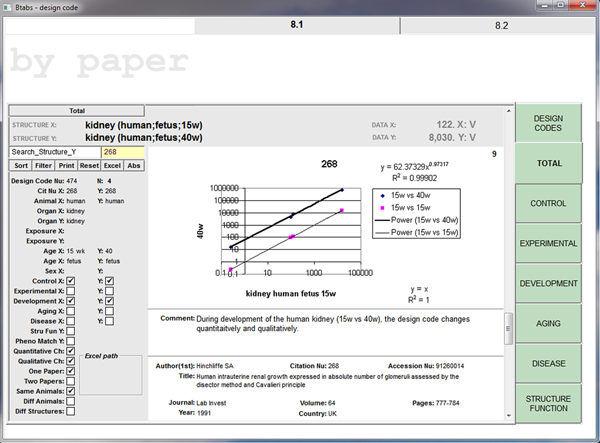Click the scroll-down arrow of record pane
Image resolution: width=600 pixels, height=443 pixels.
click(509, 415)
